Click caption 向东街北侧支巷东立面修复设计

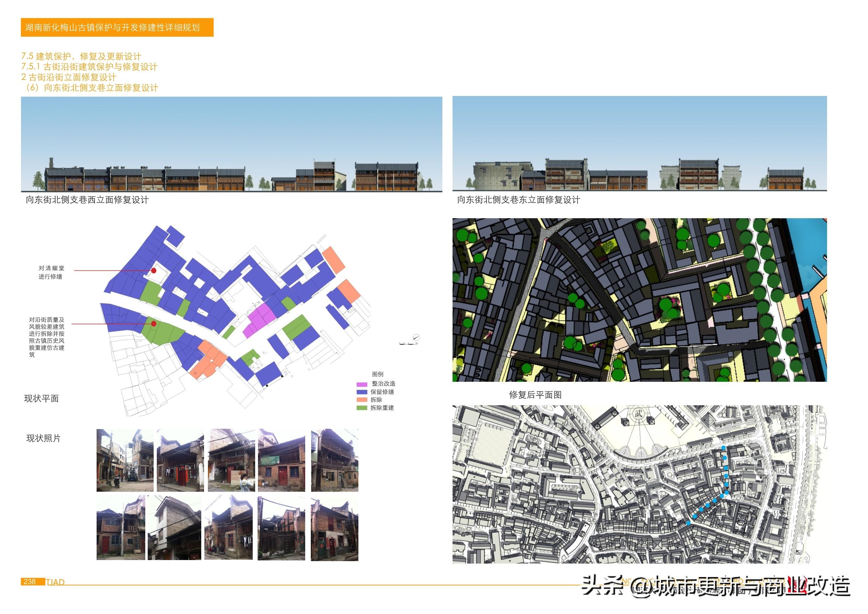pos(519,200)
